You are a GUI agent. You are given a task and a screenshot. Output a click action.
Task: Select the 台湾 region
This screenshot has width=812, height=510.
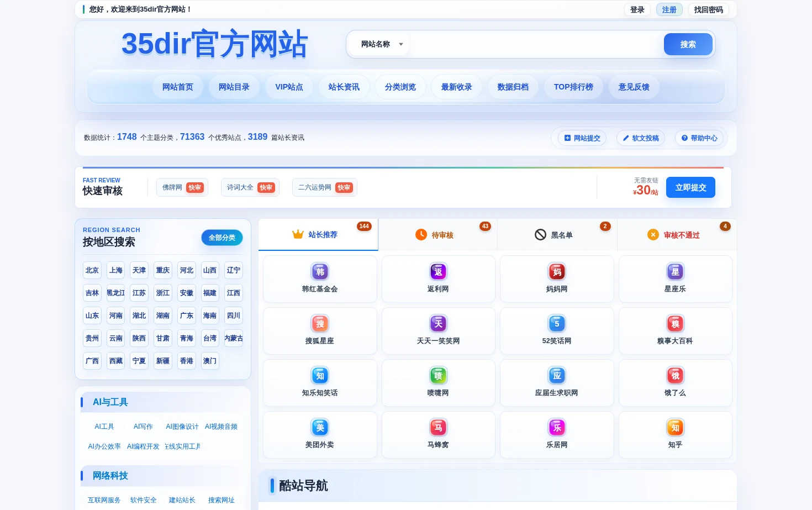pos(210,338)
